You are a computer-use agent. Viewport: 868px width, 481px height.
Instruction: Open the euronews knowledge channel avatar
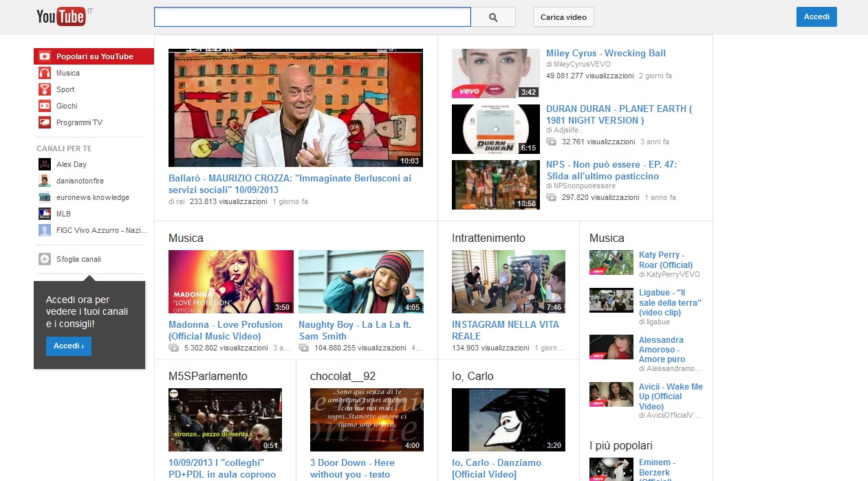tap(44, 197)
